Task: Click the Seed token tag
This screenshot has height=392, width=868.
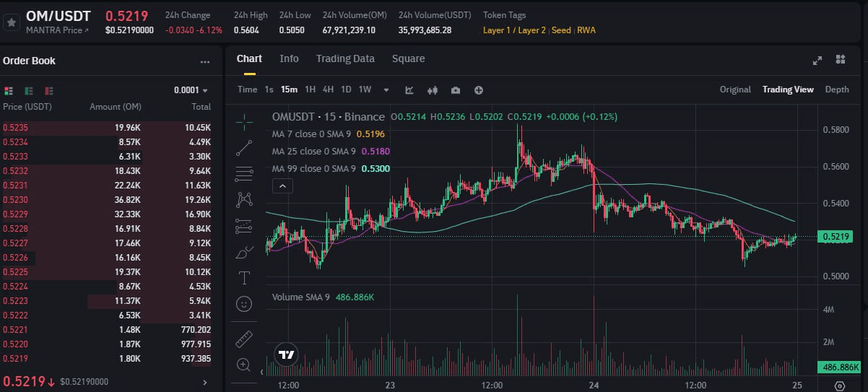Action: pyautogui.click(x=561, y=30)
